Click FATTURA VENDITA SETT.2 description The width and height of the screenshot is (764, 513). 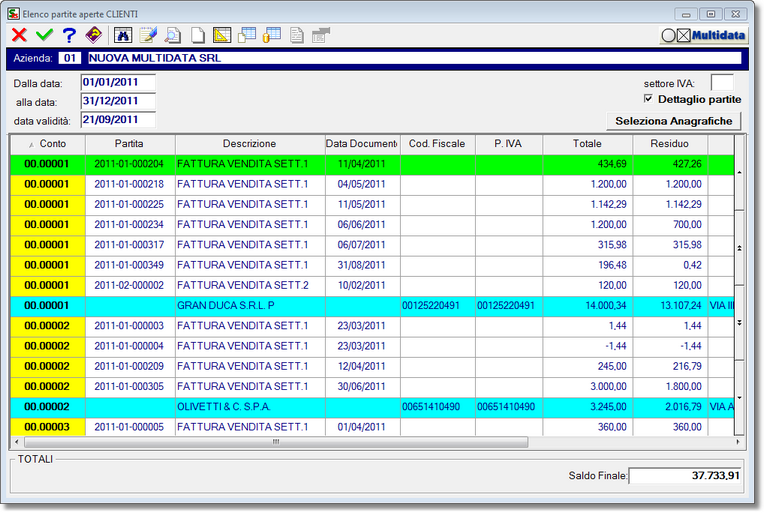pos(243,285)
